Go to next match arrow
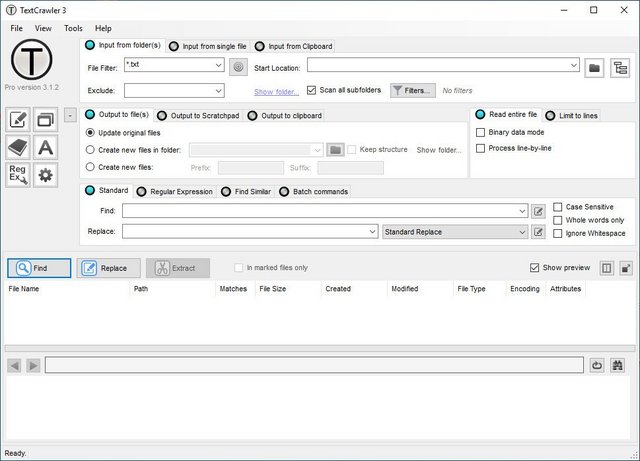This screenshot has height=461, width=640. 33,365
